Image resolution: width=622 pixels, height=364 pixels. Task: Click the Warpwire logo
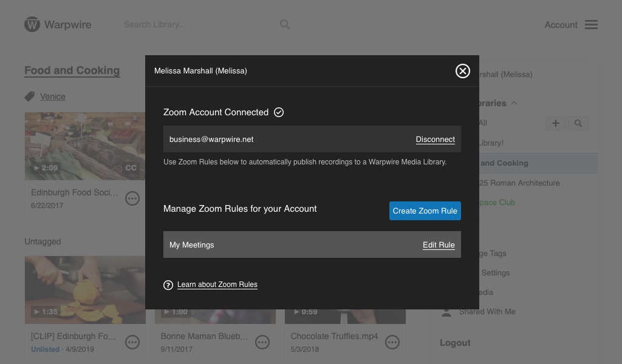[58, 24]
